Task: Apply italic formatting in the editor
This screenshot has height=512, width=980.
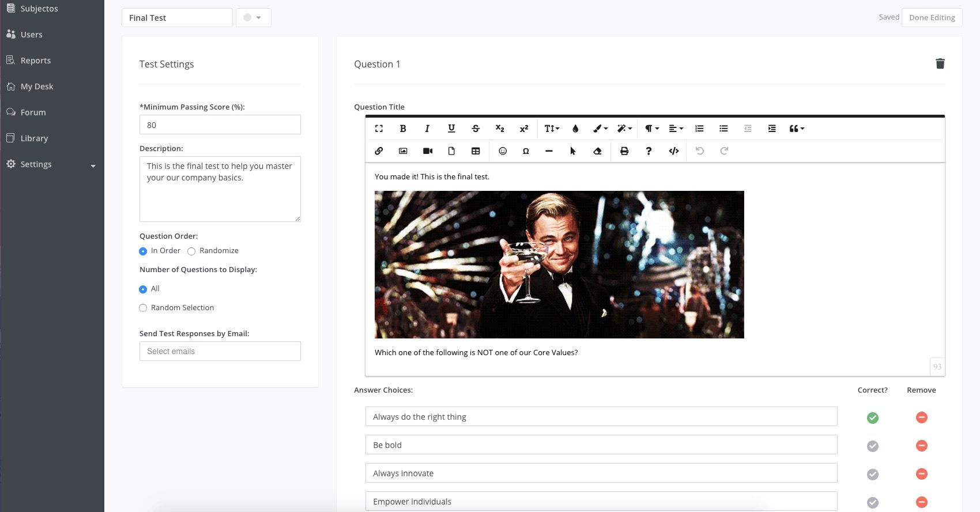Action: click(427, 129)
